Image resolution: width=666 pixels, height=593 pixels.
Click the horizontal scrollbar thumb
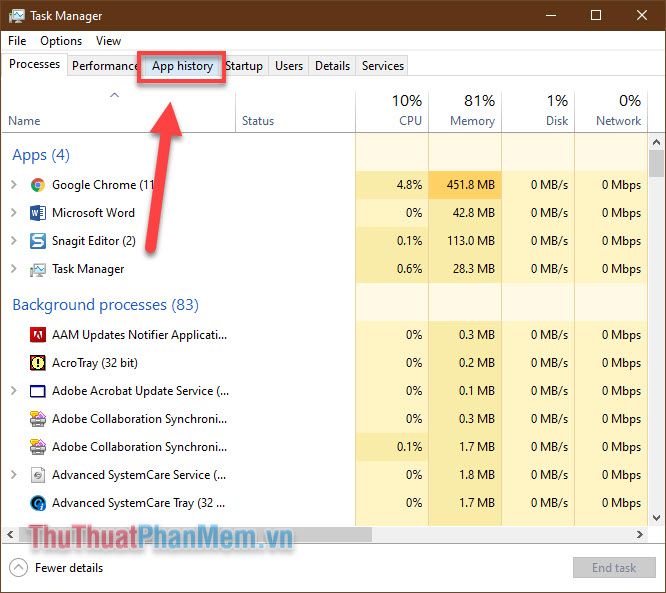pyautogui.click(x=195, y=534)
